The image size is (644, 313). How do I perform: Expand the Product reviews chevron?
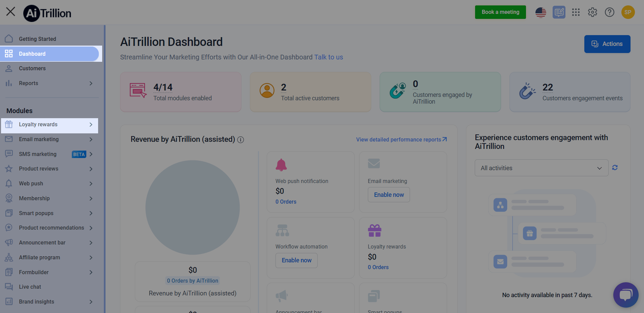tap(91, 168)
